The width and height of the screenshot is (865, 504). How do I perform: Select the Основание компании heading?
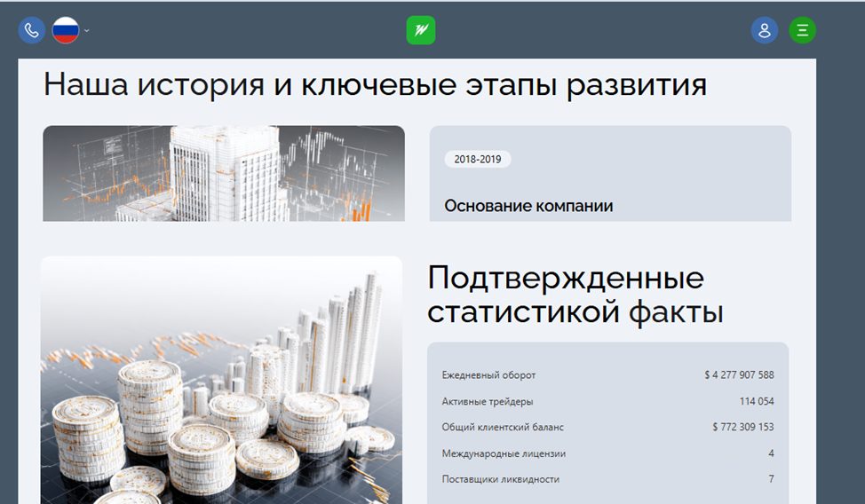pyautogui.click(x=528, y=206)
